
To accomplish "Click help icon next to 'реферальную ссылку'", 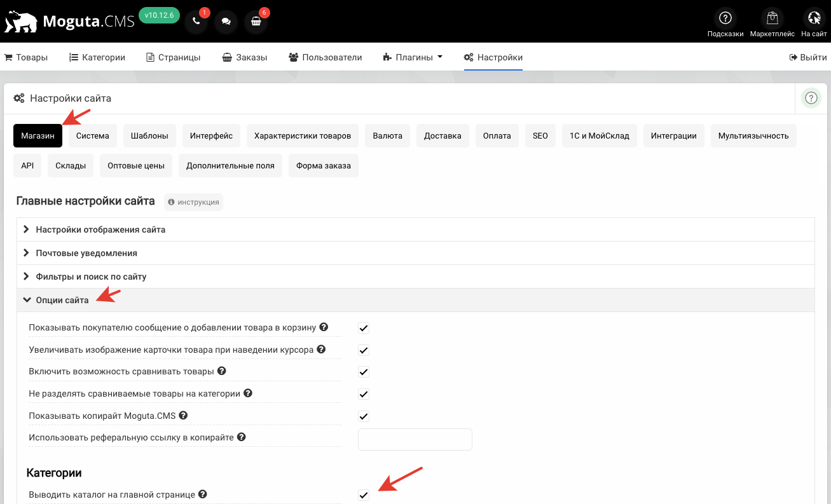I will click(241, 437).
